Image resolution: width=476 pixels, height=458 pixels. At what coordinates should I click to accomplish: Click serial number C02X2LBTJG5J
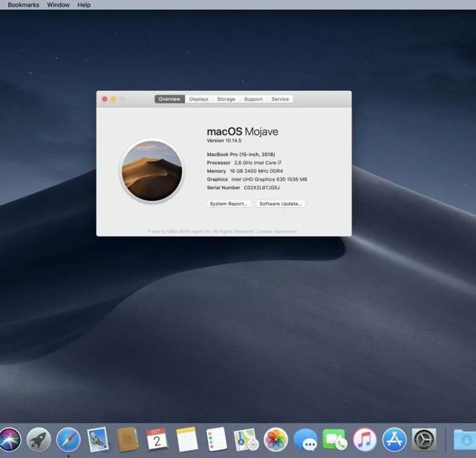pos(262,187)
